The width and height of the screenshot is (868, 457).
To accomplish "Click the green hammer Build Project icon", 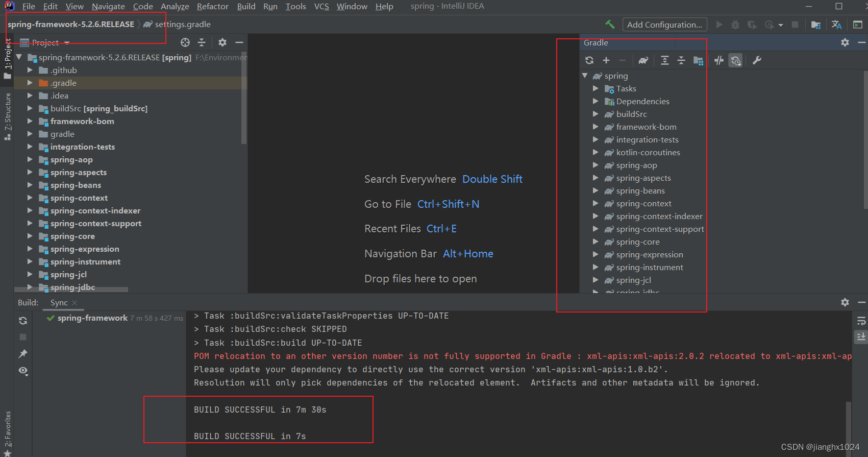I will (610, 25).
